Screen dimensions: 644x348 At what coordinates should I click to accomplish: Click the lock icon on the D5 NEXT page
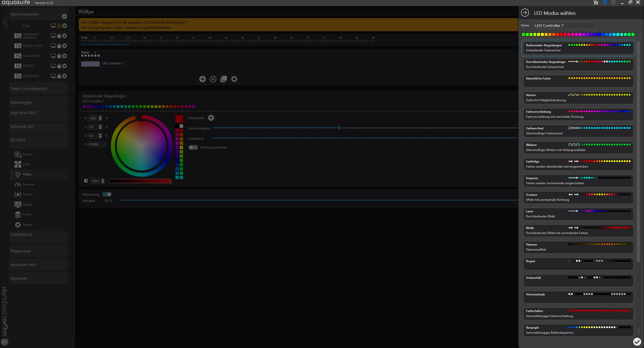[x=59, y=66]
